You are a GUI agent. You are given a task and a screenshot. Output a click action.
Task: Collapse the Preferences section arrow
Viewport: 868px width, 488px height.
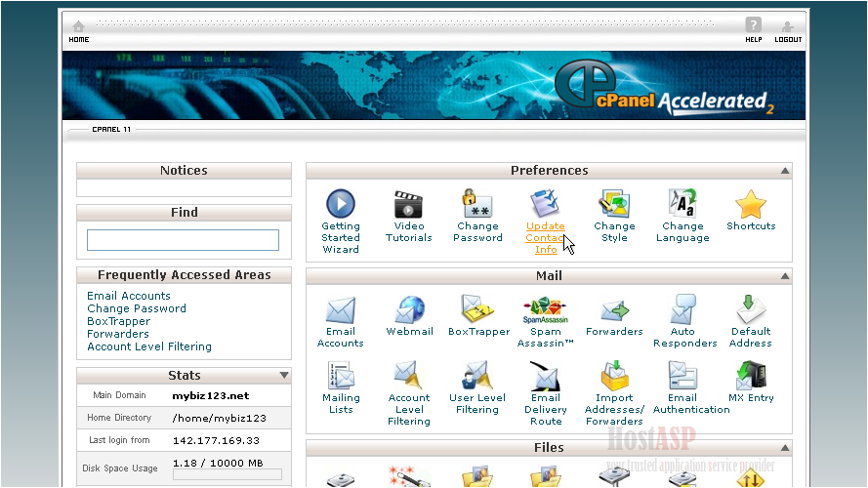point(784,172)
